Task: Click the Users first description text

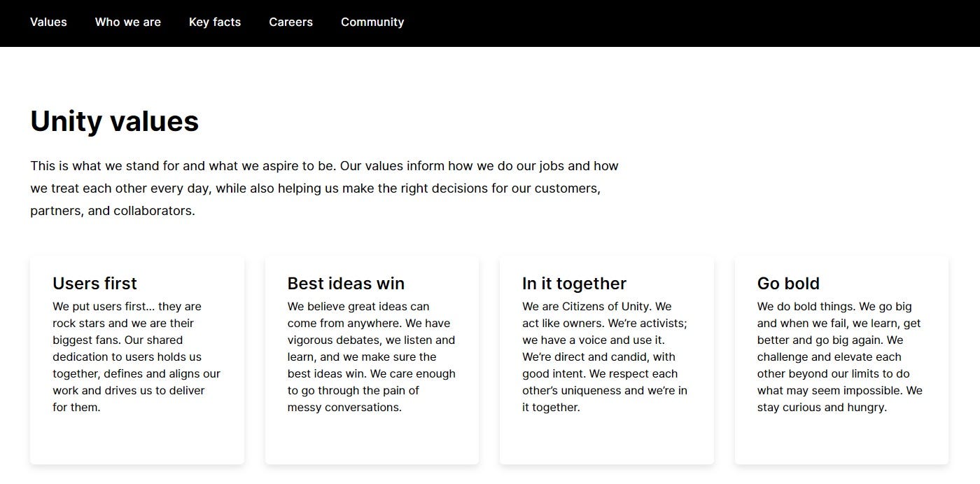Action: pos(136,357)
